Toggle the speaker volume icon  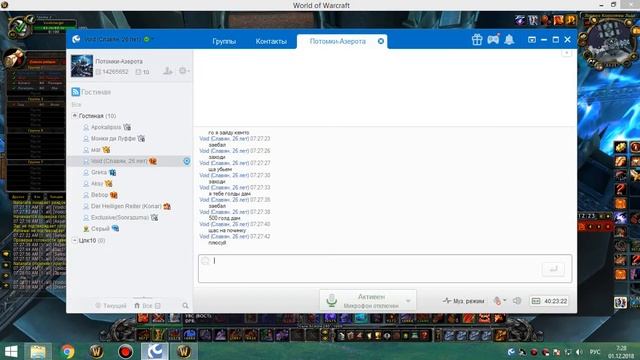click(517, 301)
